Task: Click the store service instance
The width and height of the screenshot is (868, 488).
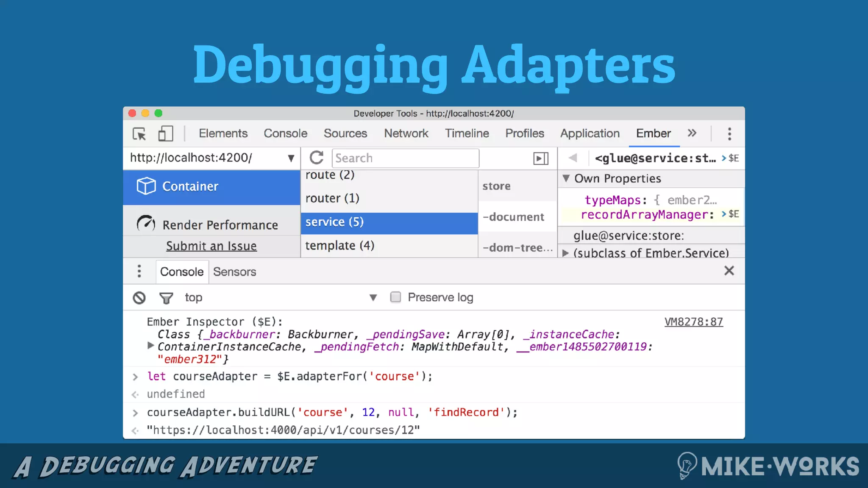Action: coord(518,186)
